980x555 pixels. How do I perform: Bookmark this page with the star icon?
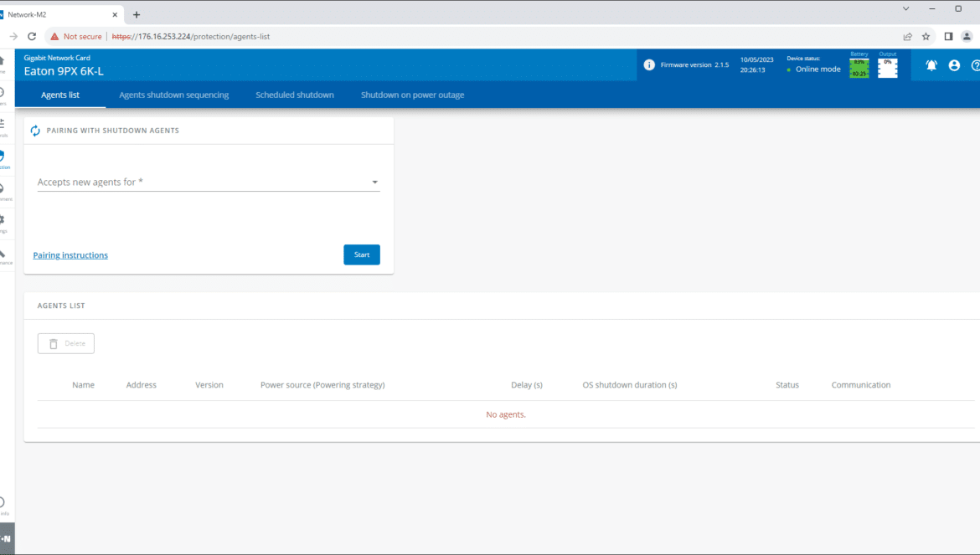[x=926, y=36]
